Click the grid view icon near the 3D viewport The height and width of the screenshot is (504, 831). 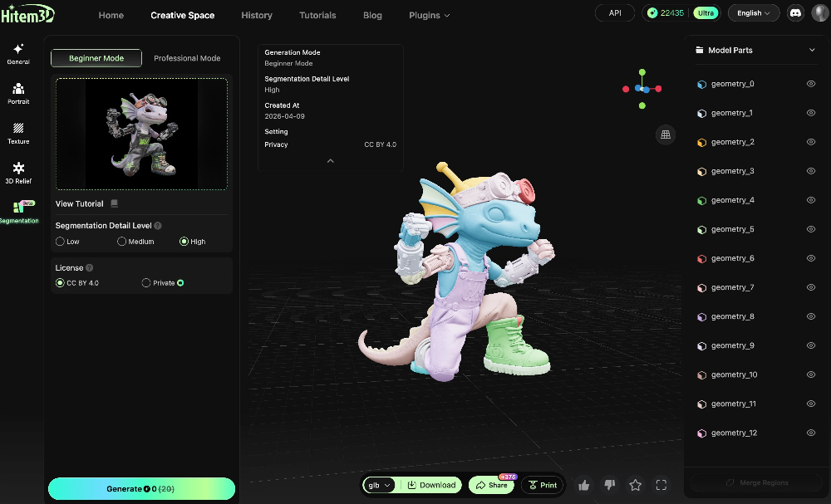click(665, 134)
